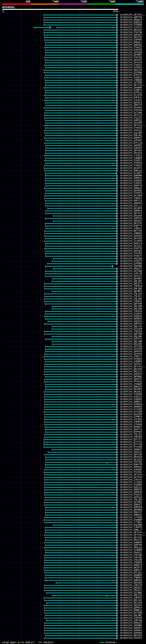Screen dimensions: 146x644
Task: Select hit label UniRef100_C4R0P1
Action: 131,597
